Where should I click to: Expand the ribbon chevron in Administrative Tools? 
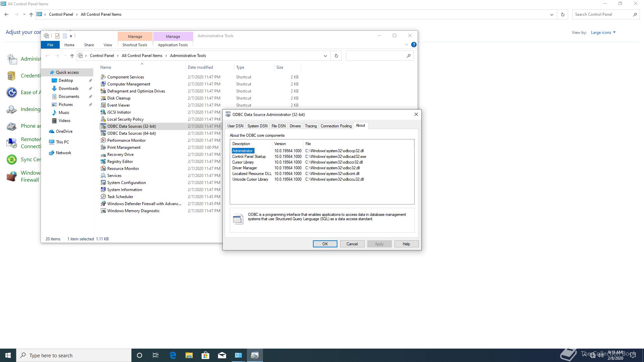[x=407, y=45]
